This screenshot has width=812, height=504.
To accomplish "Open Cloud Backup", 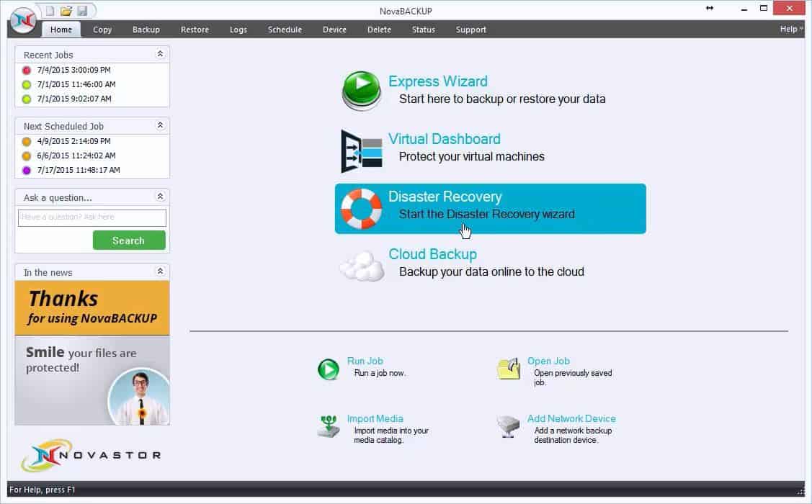I will point(361,264).
